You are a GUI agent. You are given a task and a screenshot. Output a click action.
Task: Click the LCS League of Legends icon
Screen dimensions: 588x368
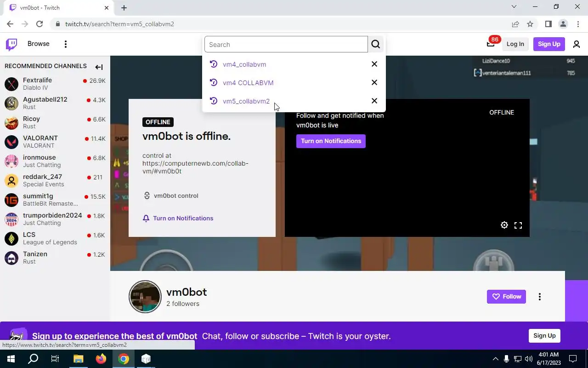[11, 238]
